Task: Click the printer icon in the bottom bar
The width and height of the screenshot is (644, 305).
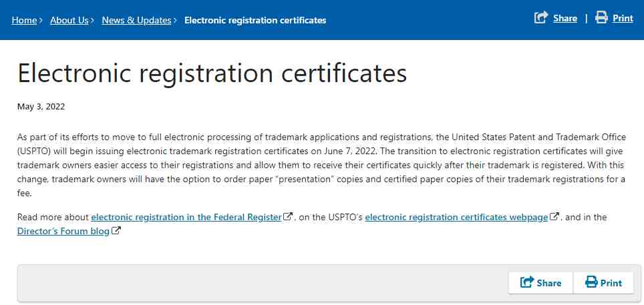Action: (x=591, y=282)
